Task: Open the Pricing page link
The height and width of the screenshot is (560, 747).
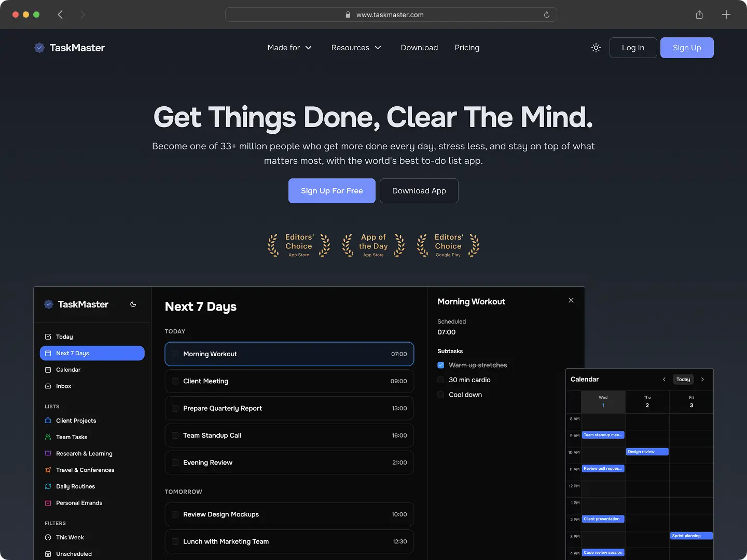Action: [467, 48]
